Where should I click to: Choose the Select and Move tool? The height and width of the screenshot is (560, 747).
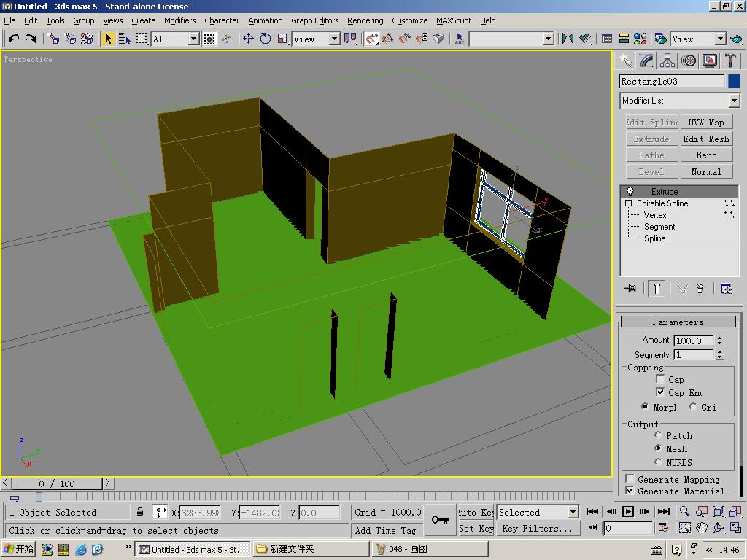pyautogui.click(x=248, y=39)
